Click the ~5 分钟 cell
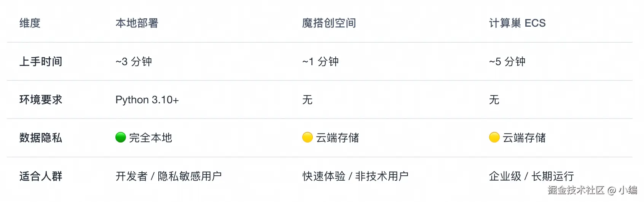644x202 pixels. pyautogui.click(x=507, y=61)
